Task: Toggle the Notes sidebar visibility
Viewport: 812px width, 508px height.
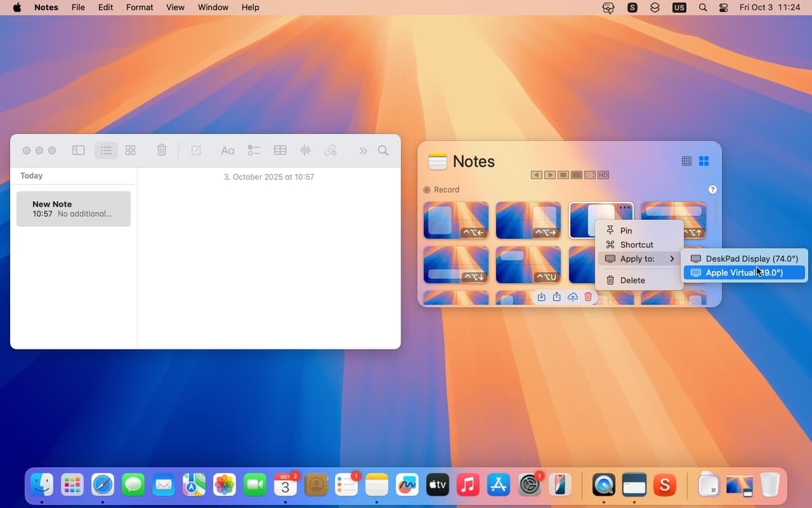Action: [x=78, y=150]
